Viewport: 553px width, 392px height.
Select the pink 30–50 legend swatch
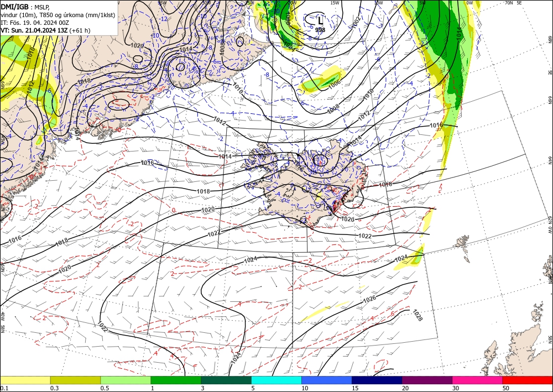coord(478,380)
